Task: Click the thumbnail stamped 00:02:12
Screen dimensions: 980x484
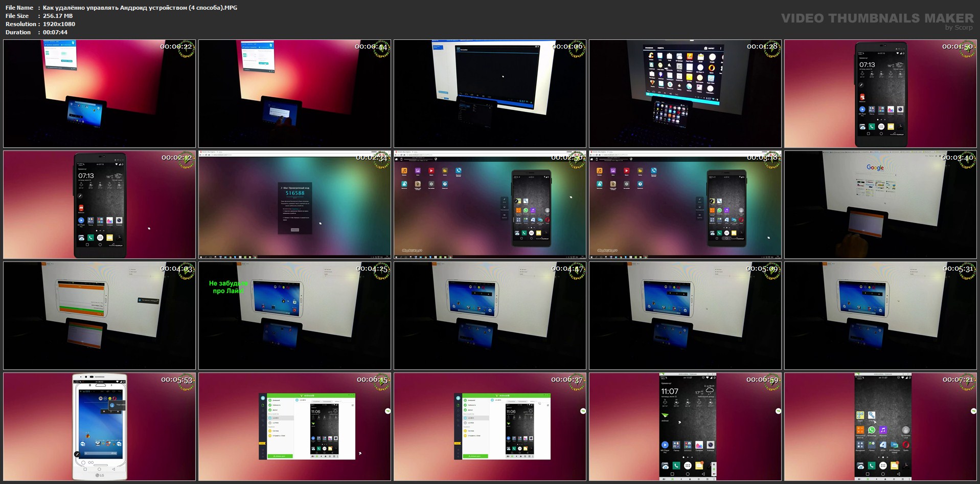Action: 99,205
